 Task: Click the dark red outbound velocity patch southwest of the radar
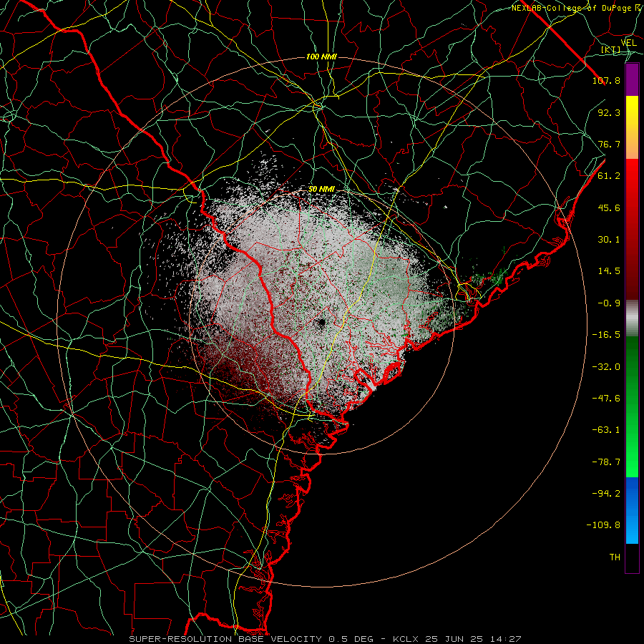246,366
